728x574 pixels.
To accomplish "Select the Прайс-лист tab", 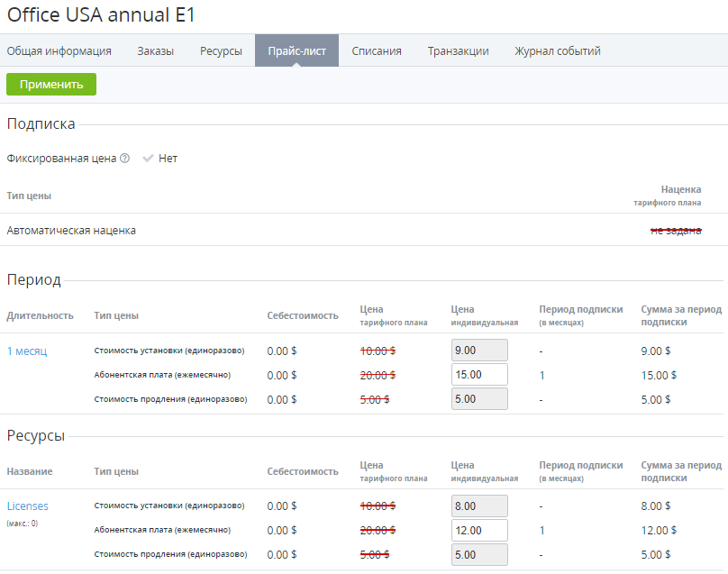I will 296,51.
